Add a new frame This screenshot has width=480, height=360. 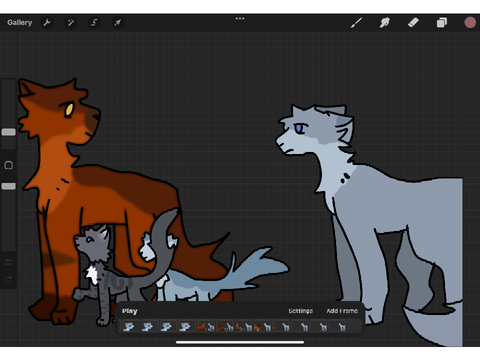tap(342, 311)
